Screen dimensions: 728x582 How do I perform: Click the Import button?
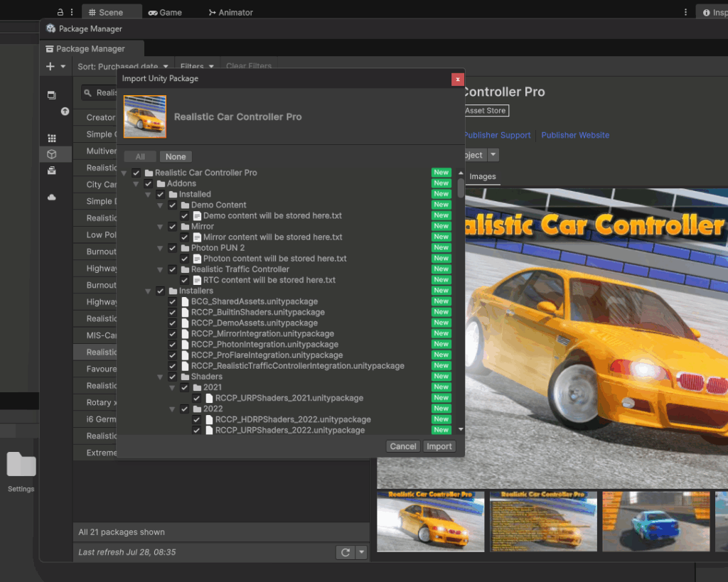(439, 446)
